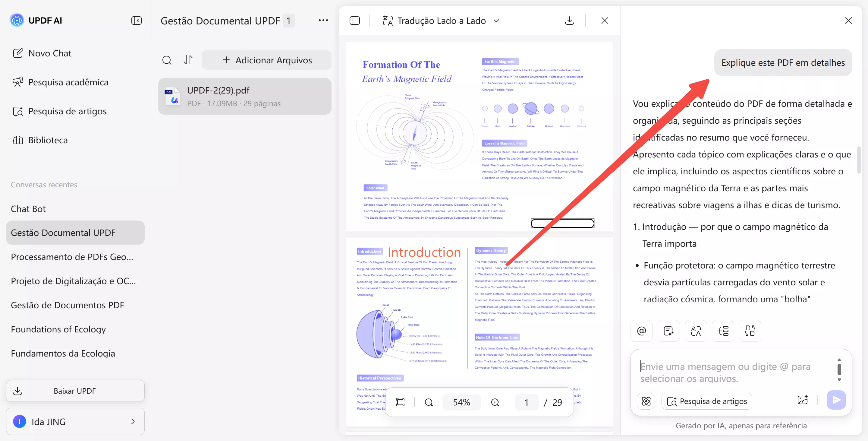Click the fit page icon
This screenshot has width=868, height=441.
(x=400, y=402)
